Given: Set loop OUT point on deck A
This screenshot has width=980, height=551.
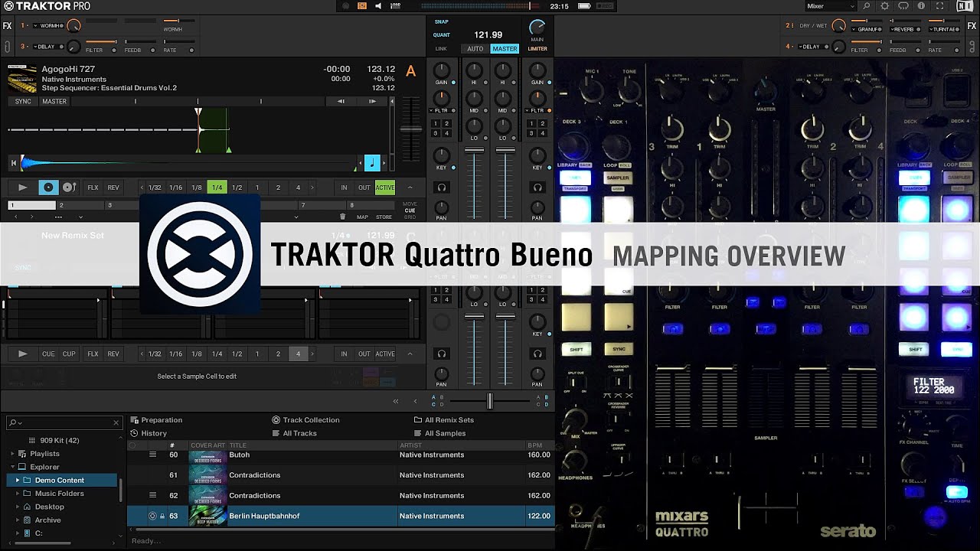Looking at the screenshot, I should (x=364, y=187).
